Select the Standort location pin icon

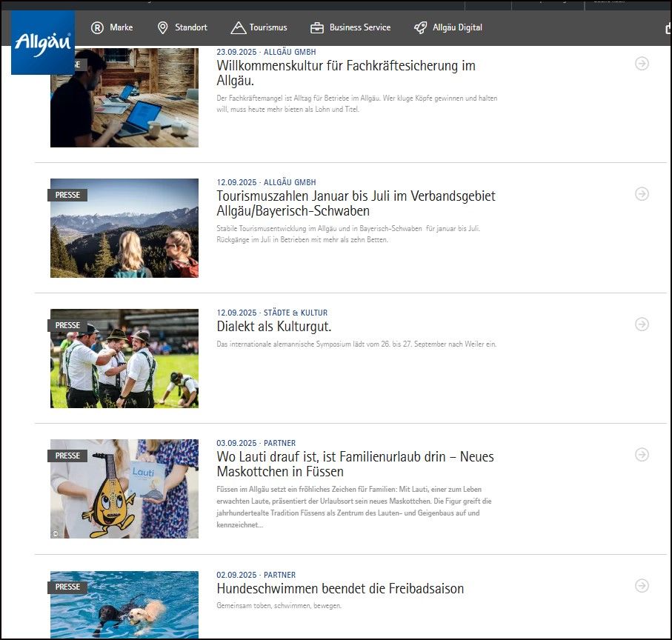point(162,28)
